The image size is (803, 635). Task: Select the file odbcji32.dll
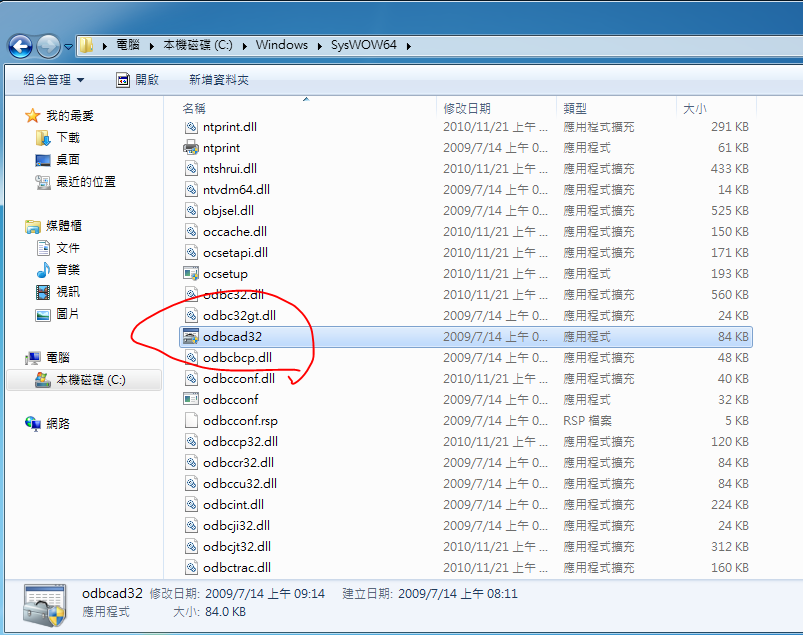(x=237, y=525)
